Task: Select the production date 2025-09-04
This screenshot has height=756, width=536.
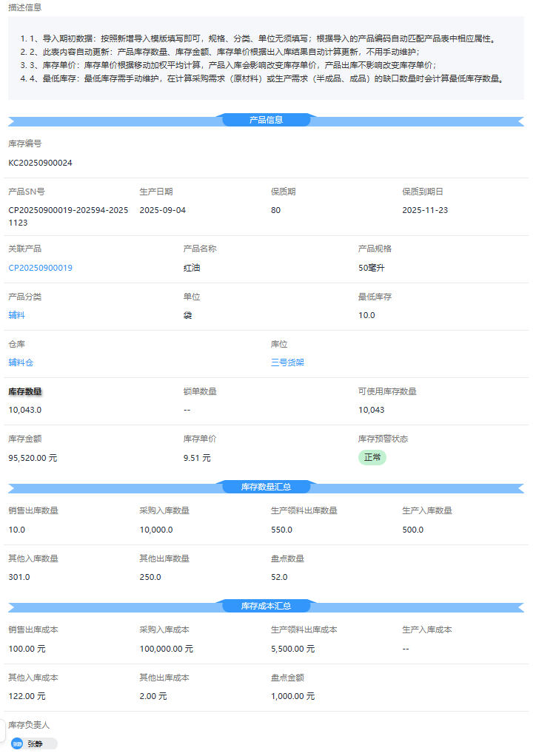Action: 163,210
